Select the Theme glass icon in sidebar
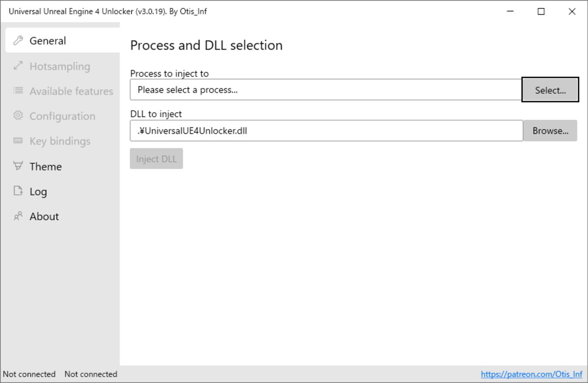Viewport: 588px width, 383px height. [19, 166]
